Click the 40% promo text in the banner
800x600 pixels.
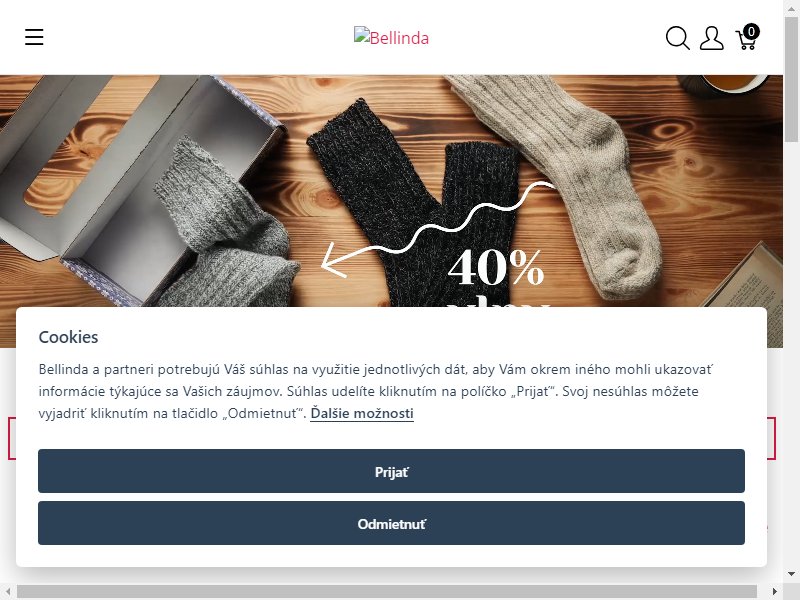tap(496, 267)
